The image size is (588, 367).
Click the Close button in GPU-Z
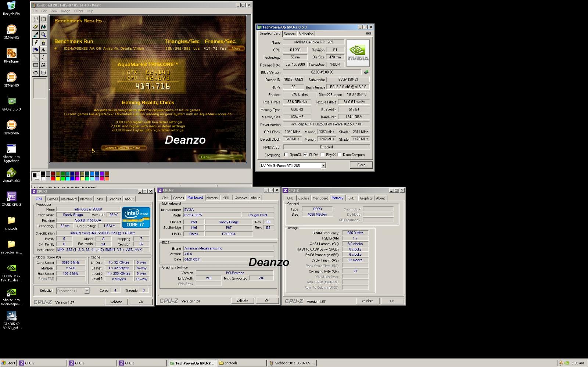(361, 165)
